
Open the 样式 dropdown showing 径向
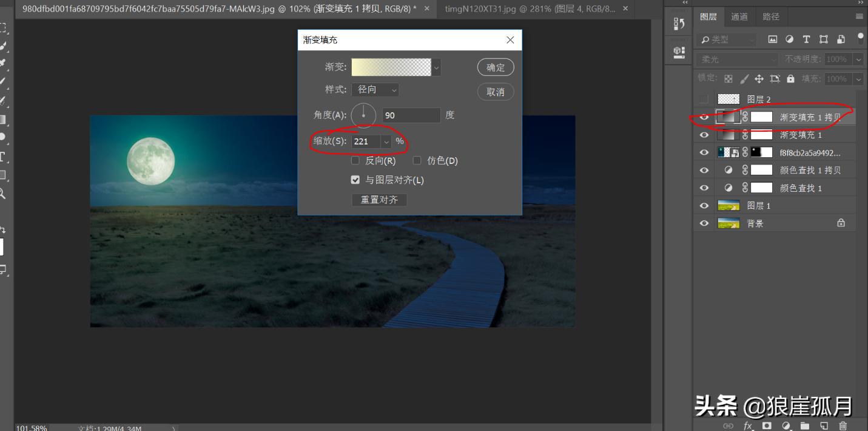(x=374, y=89)
